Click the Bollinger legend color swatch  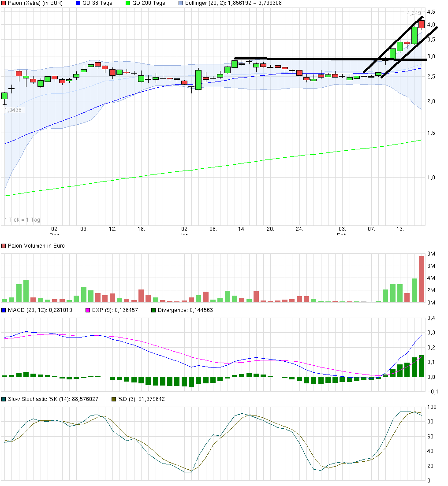181,3
